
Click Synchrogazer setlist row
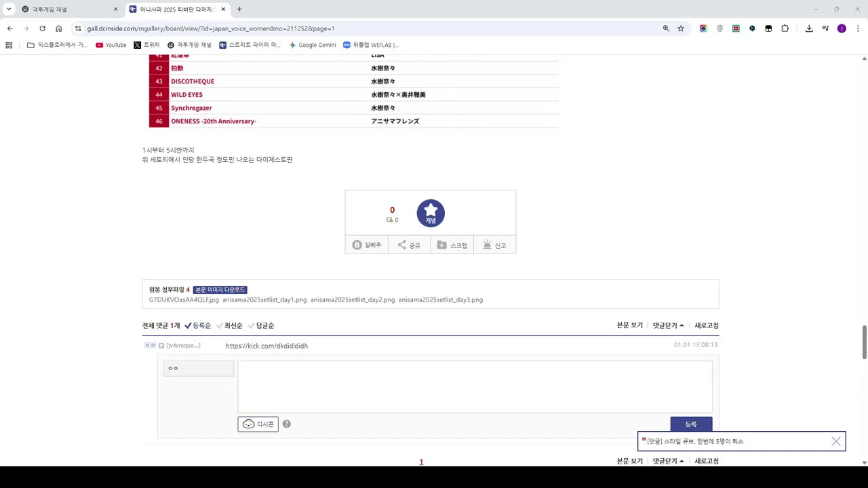[x=353, y=108]
